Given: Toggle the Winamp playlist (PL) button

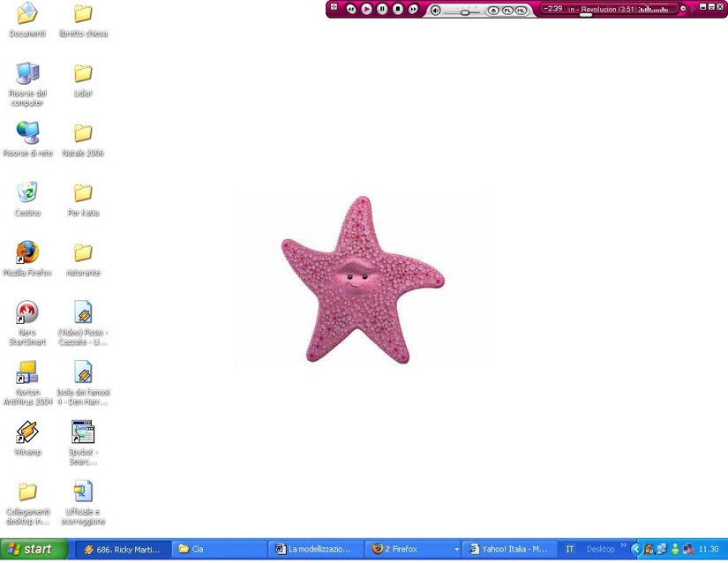Looking at the screenshot, I should [x=507, y=11].
